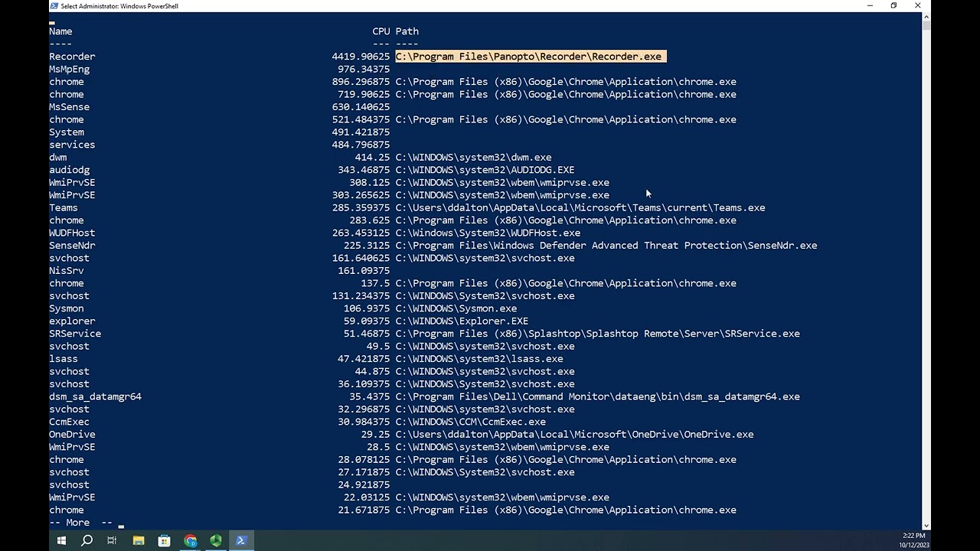Click the PowerShell title bar icon

click(54, 6)
